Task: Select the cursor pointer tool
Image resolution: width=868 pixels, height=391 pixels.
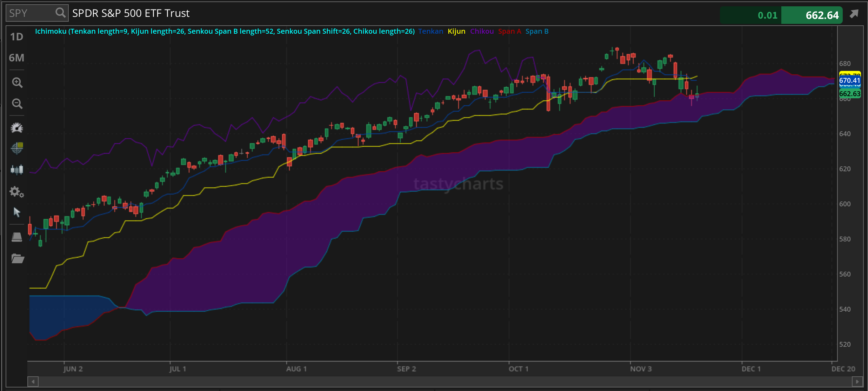Action: coord(17,212)
